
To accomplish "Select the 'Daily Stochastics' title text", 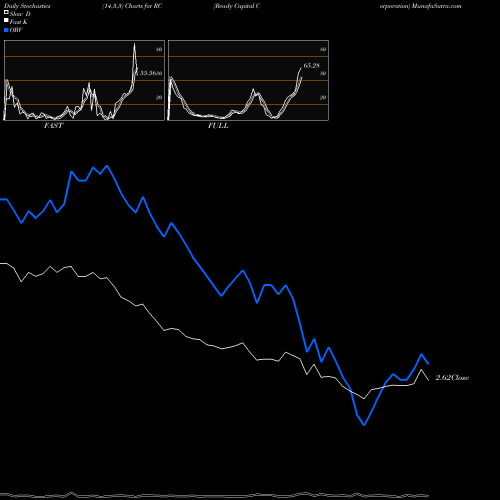I will 27,6.
